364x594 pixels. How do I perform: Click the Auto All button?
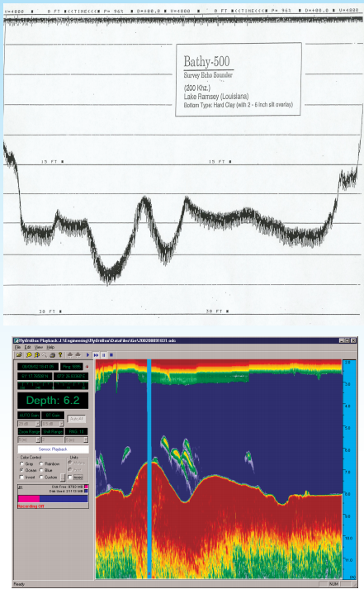click(x=77, y=419)
